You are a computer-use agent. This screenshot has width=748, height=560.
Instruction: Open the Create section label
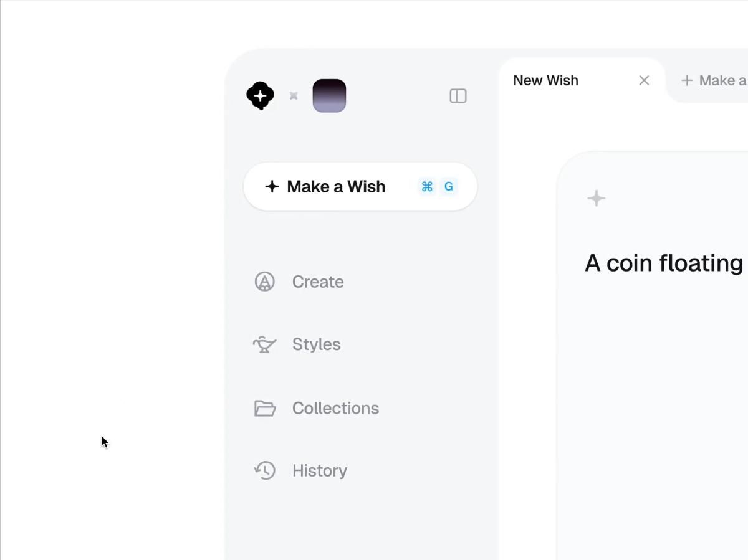click(x=318, y=282)
